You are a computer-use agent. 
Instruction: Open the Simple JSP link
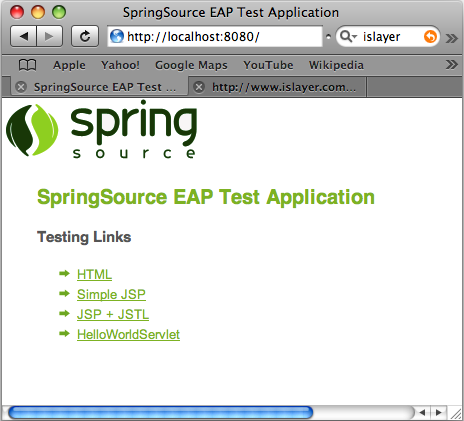(x=111, y=295)
